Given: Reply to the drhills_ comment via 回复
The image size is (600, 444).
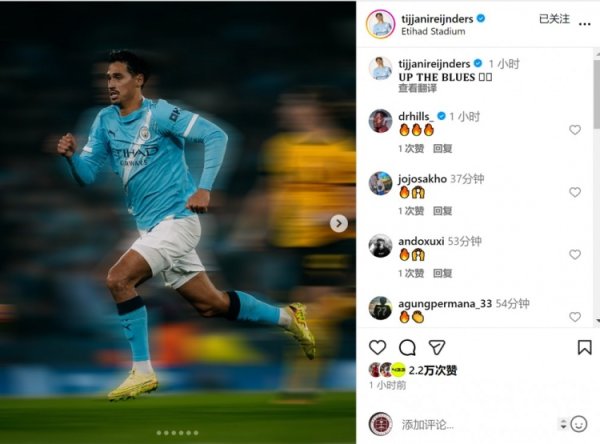Looking at the screenshot, I should pyautogui.click(x=443, y=149).
